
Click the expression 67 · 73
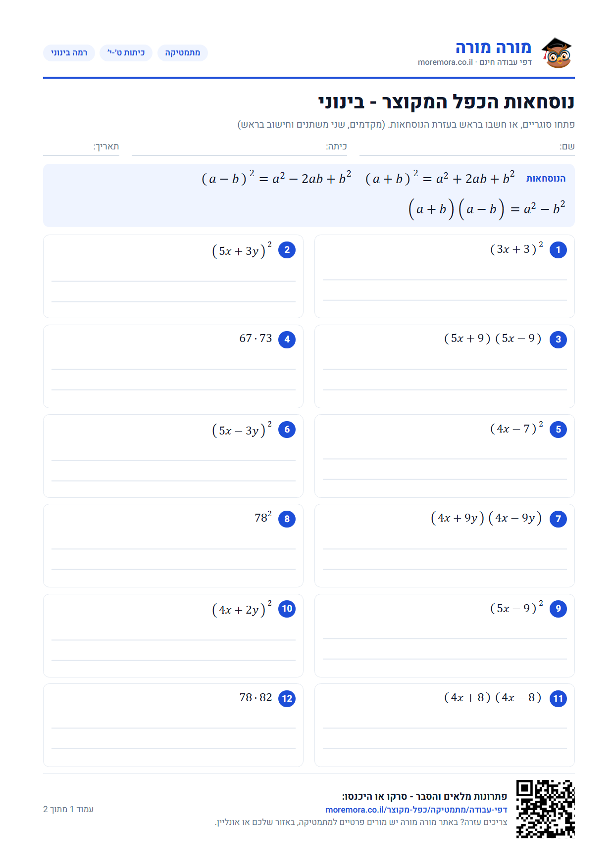click(256, 338)
